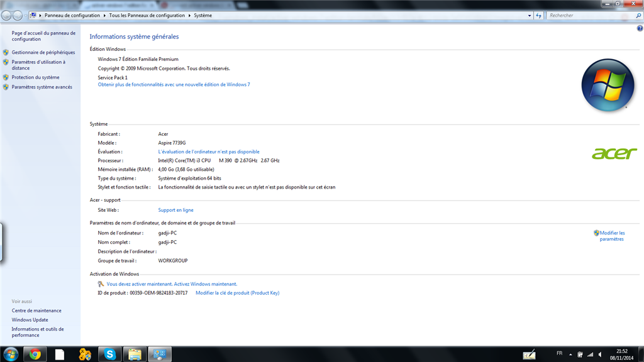Open 'Support en ligne' link
The width and height of the screenshot is (644, 362).
[176, 210]
